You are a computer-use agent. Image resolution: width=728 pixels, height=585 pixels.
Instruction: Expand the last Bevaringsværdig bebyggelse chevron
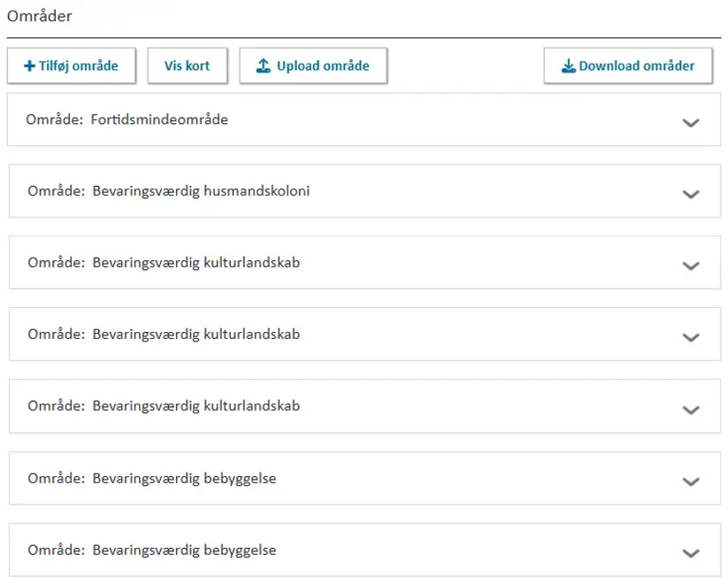(691, 552)
